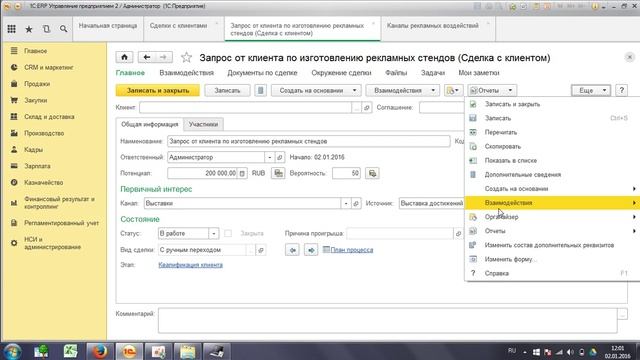Screen dimensions: 640x360
Task: Go forward with the right arrow
Action: point(164,57)
